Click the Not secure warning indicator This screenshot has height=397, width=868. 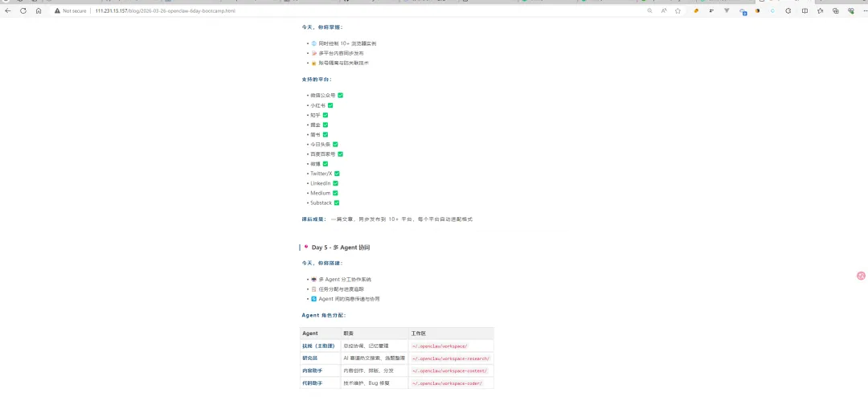coord(72,10)
